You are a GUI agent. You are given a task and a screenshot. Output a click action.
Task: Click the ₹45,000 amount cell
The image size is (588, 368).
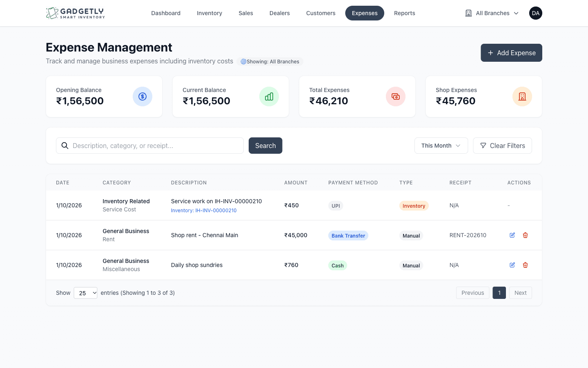296,235
